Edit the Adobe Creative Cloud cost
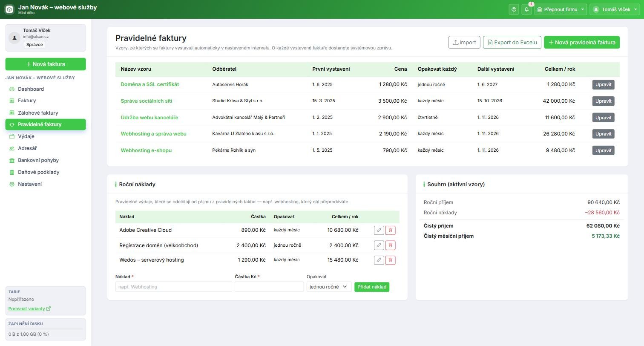The width and height of the screenshot is (644, 346). pos(379,230)
